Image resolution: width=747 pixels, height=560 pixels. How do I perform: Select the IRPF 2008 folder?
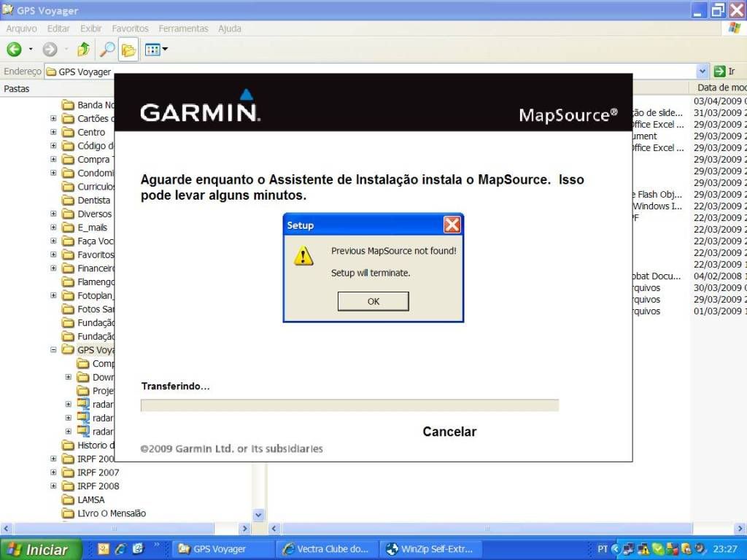click(98, 486)
